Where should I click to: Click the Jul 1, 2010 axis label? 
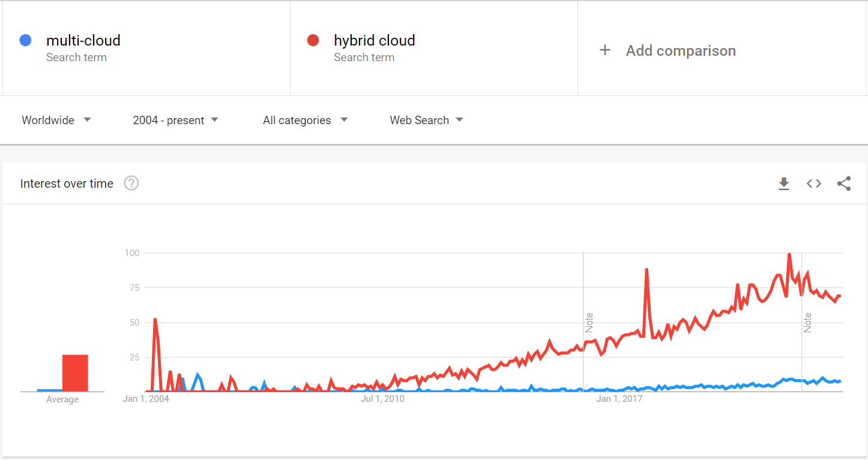tap(382, 399)
